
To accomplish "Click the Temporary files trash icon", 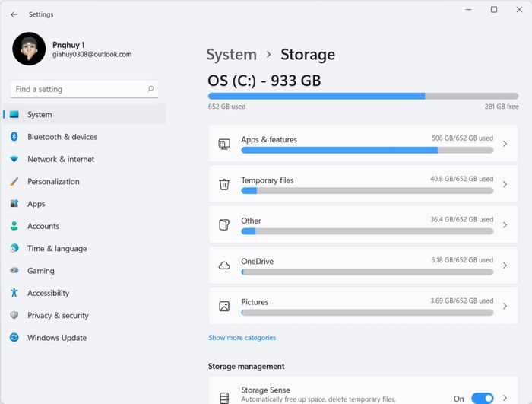I will coord(224,185).
